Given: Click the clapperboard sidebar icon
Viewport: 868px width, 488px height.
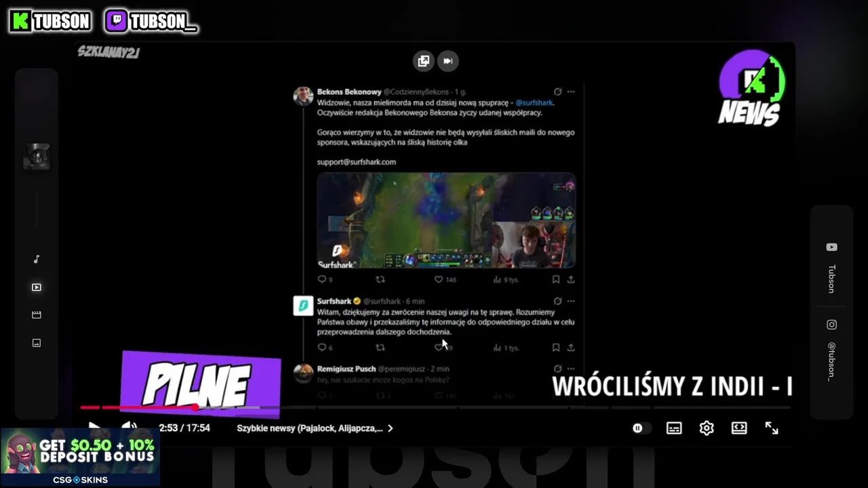Looking at the screenshot, I should tap(37, 315).
